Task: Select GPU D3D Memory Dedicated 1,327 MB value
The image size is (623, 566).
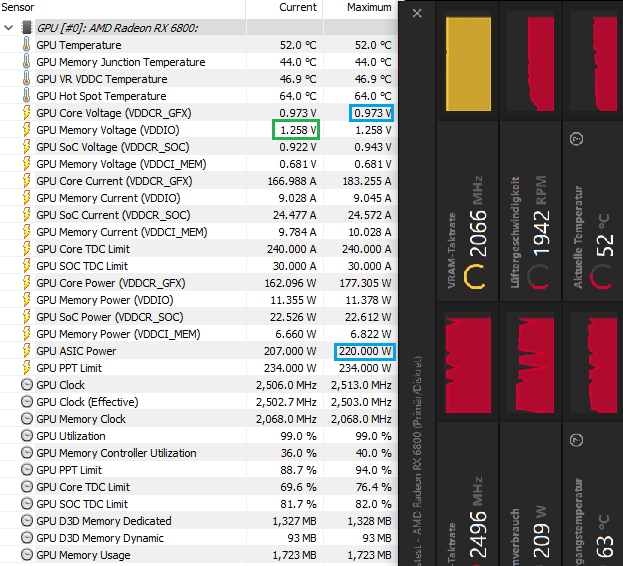Action: pos(294,521)
